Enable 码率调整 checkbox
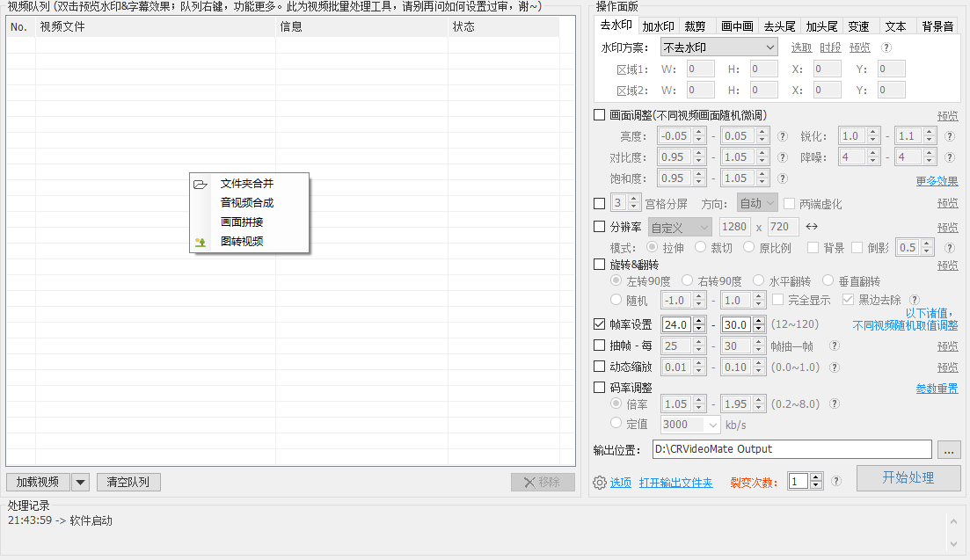 (600, 388)
